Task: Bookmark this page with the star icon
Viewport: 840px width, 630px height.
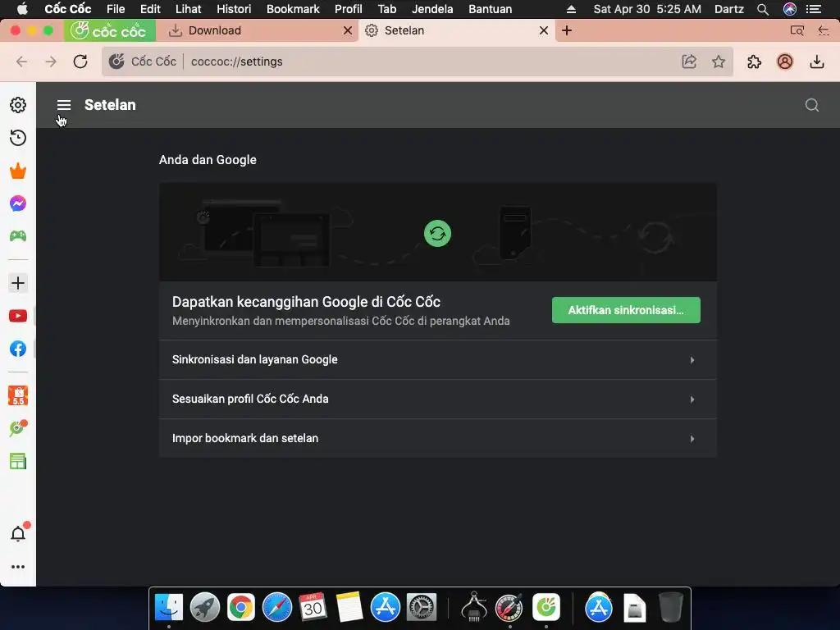Action: click(719, 62)
